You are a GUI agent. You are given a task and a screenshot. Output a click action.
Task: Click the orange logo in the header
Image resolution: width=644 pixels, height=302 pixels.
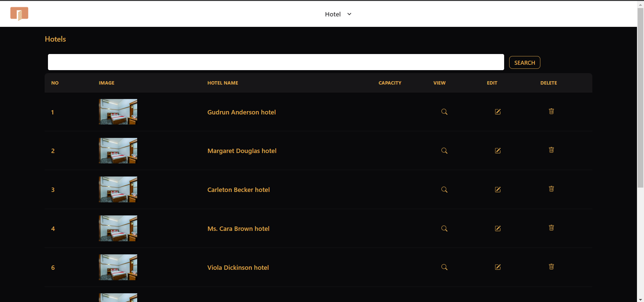19,14
